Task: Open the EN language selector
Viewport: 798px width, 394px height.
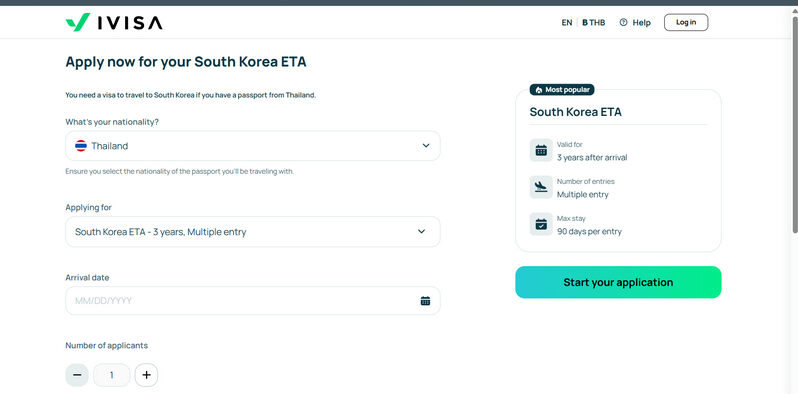Action: tap(566, 22)
